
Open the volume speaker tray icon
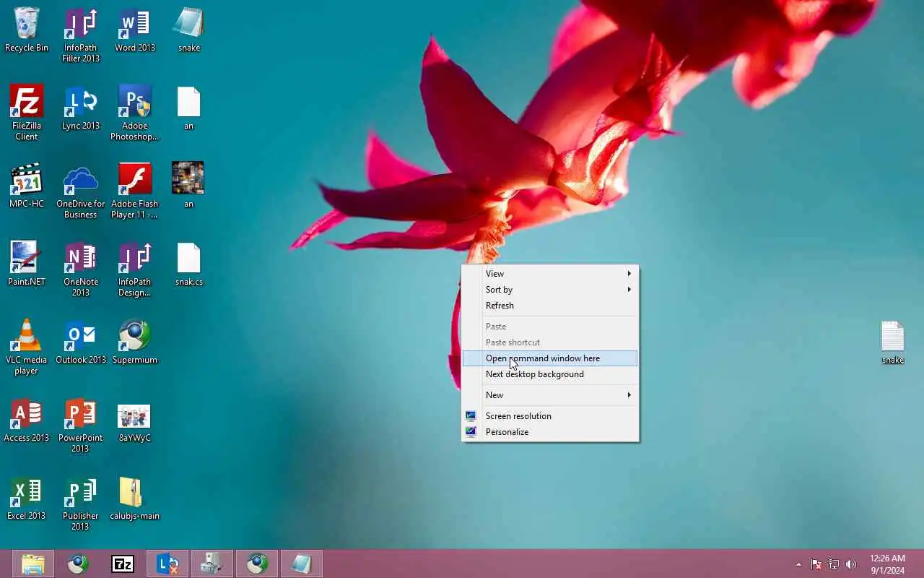coord(851,564)
